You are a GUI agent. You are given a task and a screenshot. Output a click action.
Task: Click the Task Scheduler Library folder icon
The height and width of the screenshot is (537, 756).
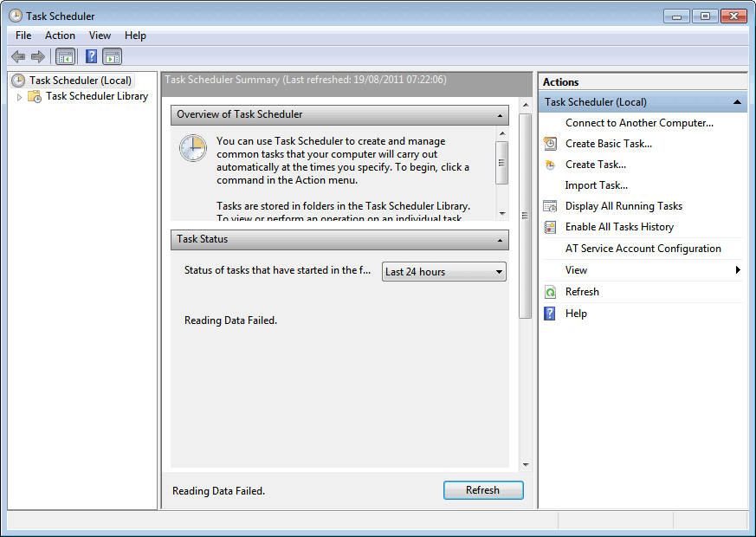[x=35, y=96]
